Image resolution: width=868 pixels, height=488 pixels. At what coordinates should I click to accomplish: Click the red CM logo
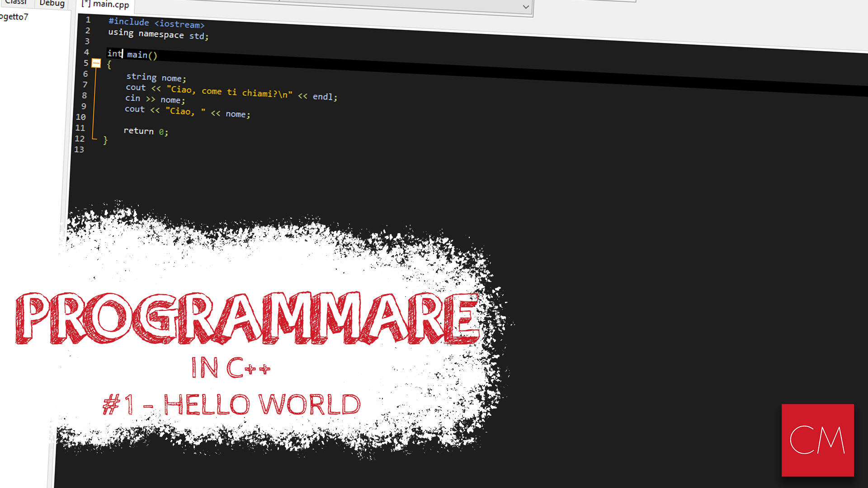click(x=817, y=440)
